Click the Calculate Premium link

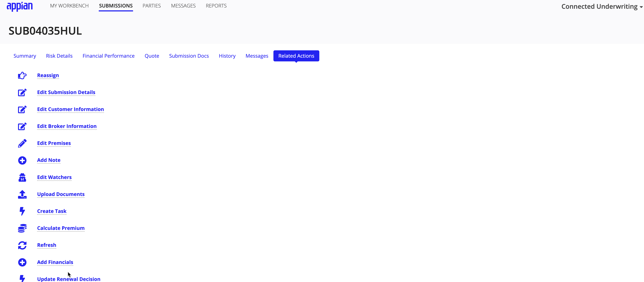coord(61,228)
